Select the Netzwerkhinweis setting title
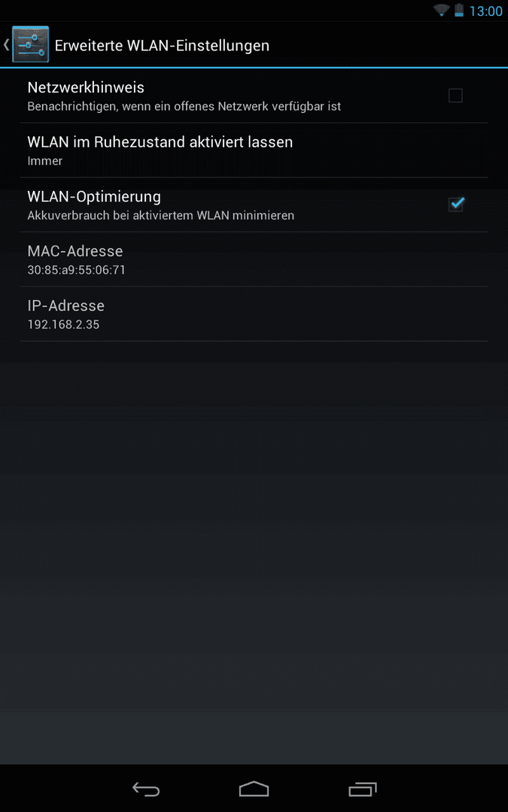Viewport: 508px width, 812px height. click(86, 87)
